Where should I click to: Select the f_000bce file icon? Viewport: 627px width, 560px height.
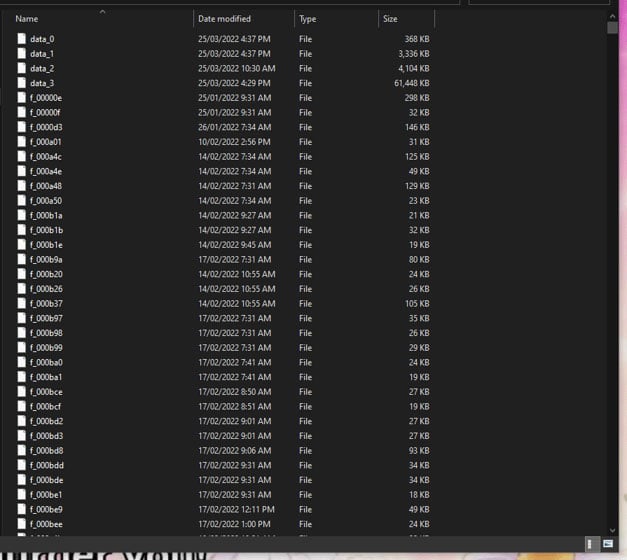tap(21, 392)
